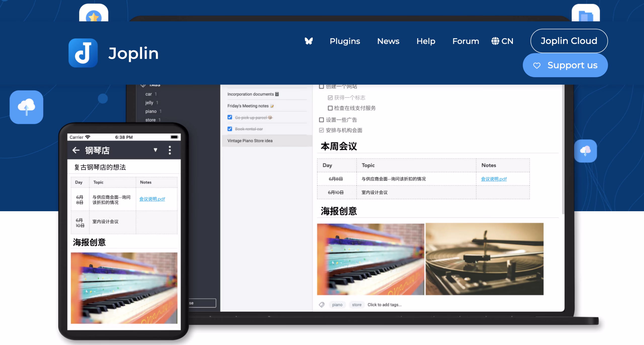The width and height of the screenshot is (644, 345).
Task: Click the store tag chip below note
Action: [x=356, y=305]
